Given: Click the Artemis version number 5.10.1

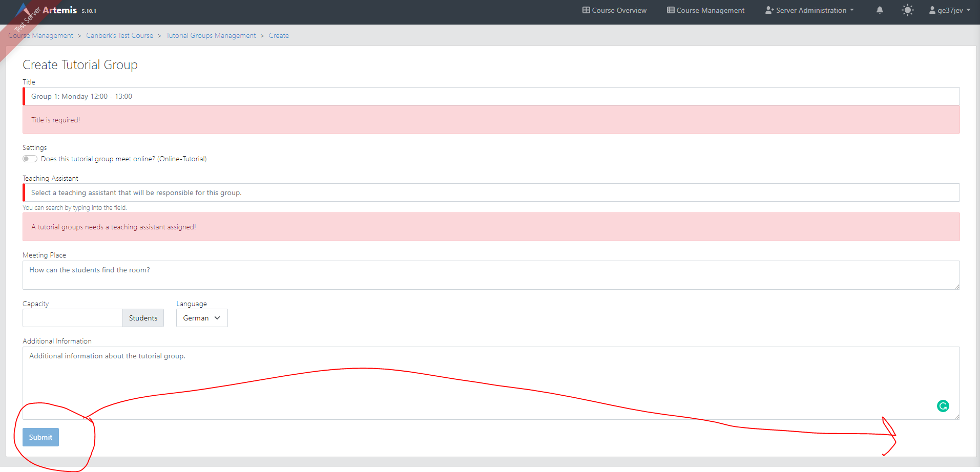Looking at the screenshot, I should point(89,11).
